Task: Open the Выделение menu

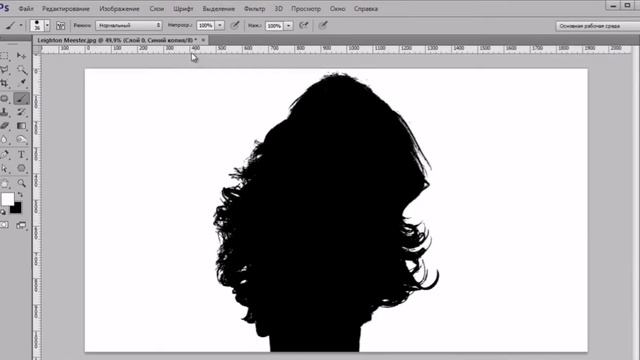Action: (x=218, y=9)
